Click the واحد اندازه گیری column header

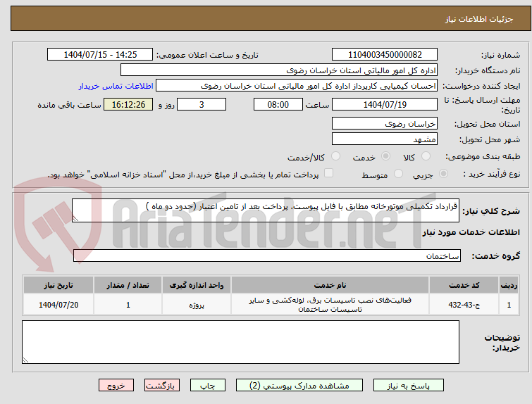tap(197, 285)
